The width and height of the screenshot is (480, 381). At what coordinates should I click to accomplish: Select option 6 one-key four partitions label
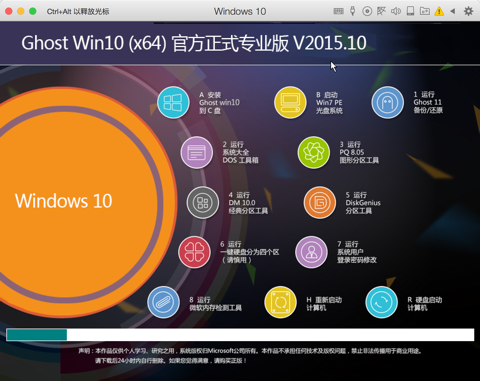[x=249, y=252]
